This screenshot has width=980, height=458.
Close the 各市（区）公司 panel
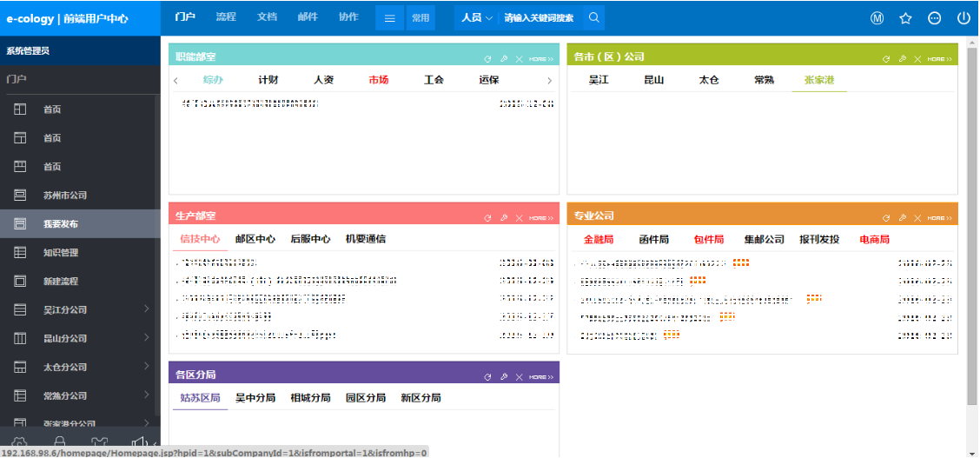(917, 59)
